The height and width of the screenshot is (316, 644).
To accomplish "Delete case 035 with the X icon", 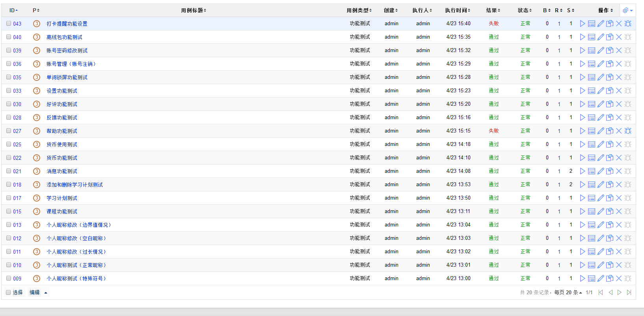I will coord(619,77).
